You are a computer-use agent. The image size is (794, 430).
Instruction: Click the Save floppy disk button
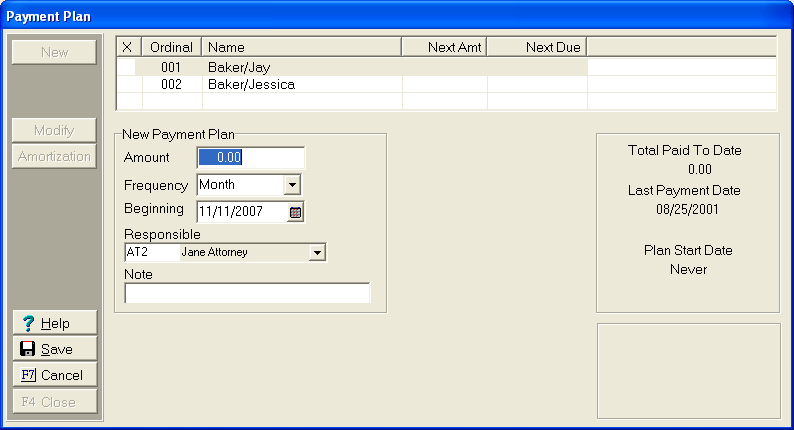55,349
